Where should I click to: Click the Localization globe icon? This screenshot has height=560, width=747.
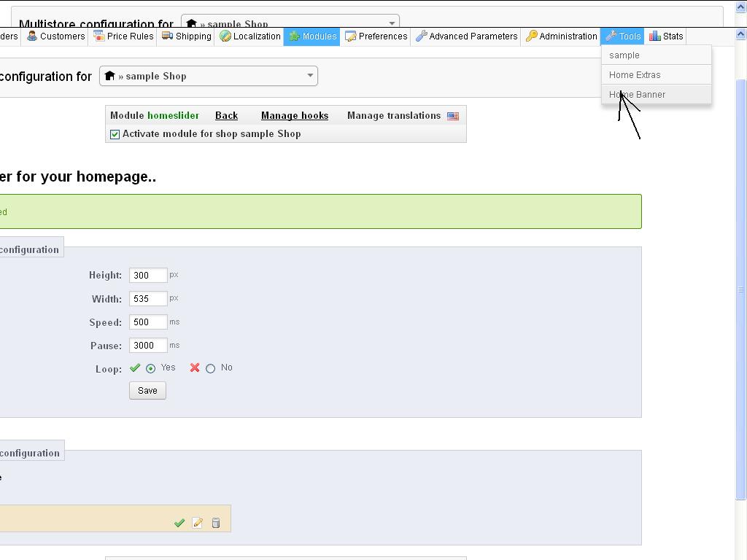click(x=225, y=36)
